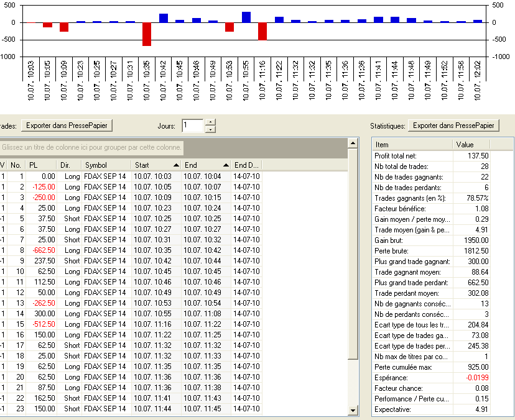Click the tallest blue bar at 10:55 in the chart
The image size is (515, 420).
[246, 17]
